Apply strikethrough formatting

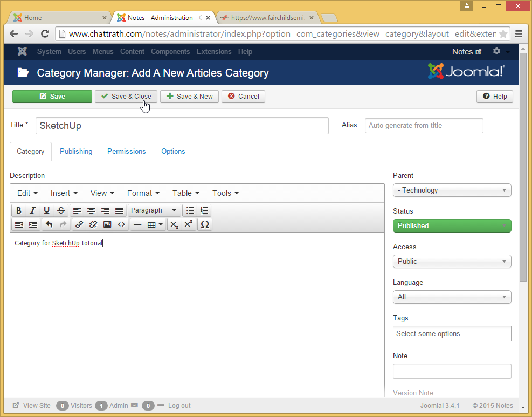61,210
